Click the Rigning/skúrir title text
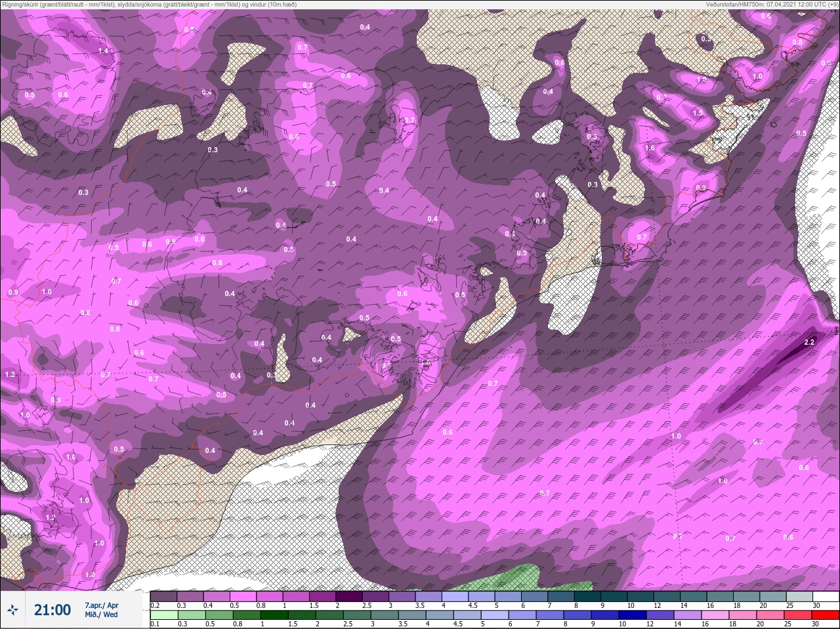This screenshot has width=840, height=629. (x=148, y=4)
